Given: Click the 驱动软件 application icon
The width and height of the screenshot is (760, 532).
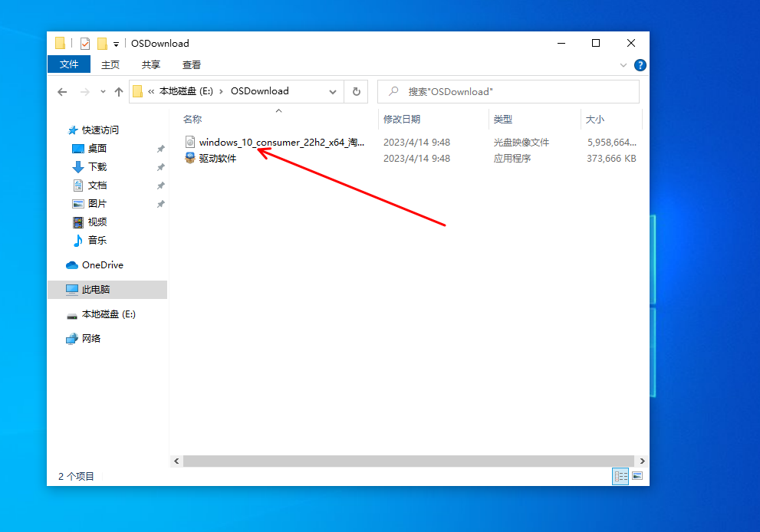Looking at the screenshot, I should 190,158.
